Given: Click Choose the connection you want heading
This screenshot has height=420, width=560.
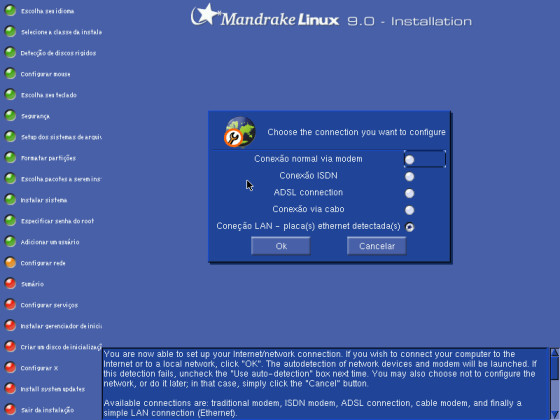Looking at the screenshot, I should click(x=356, y=132).
